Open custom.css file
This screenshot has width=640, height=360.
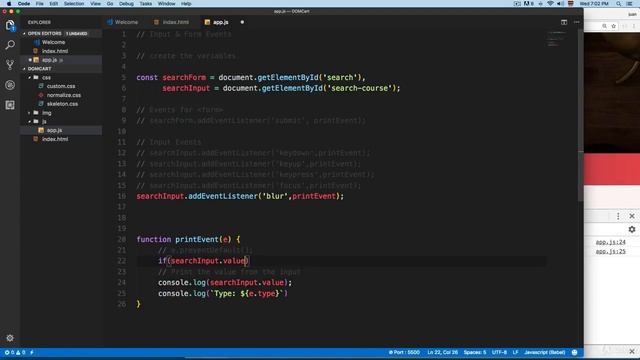click(61, 86)
